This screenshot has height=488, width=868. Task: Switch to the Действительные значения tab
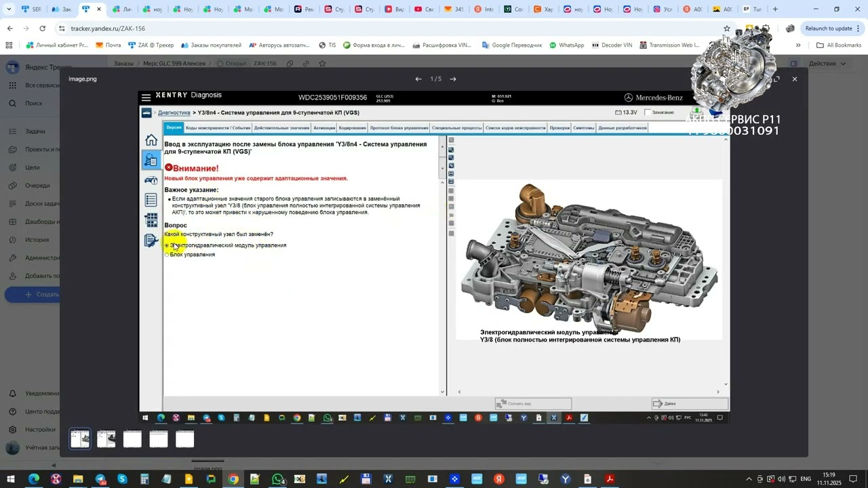coord(281,127)
